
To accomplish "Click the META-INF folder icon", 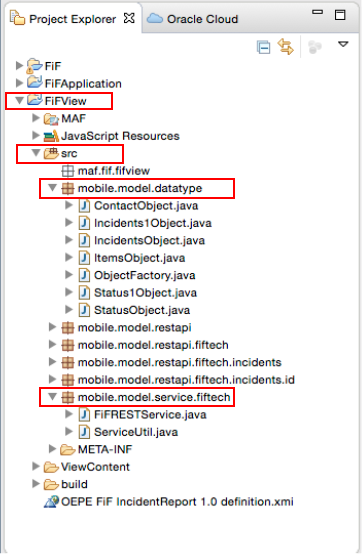I will pos(68,449).
